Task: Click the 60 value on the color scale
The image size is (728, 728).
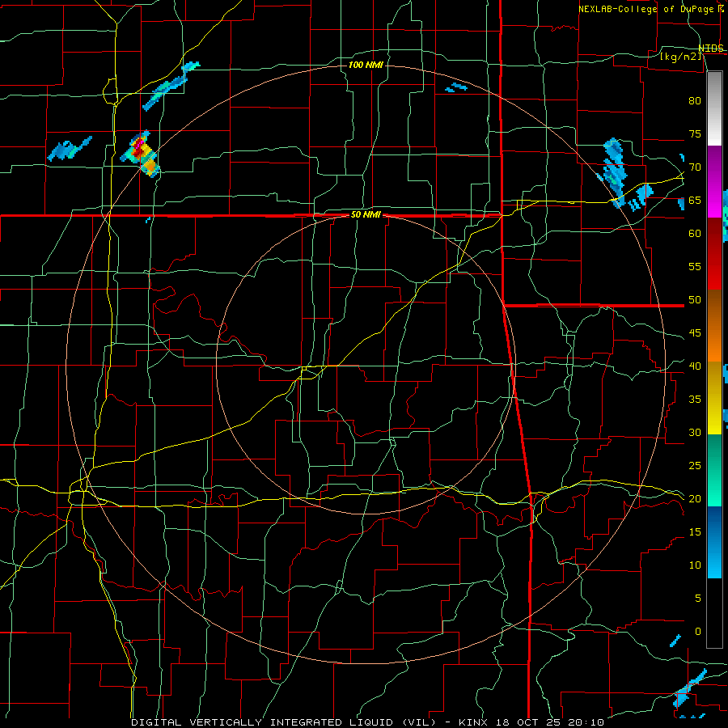Action: 695,234
